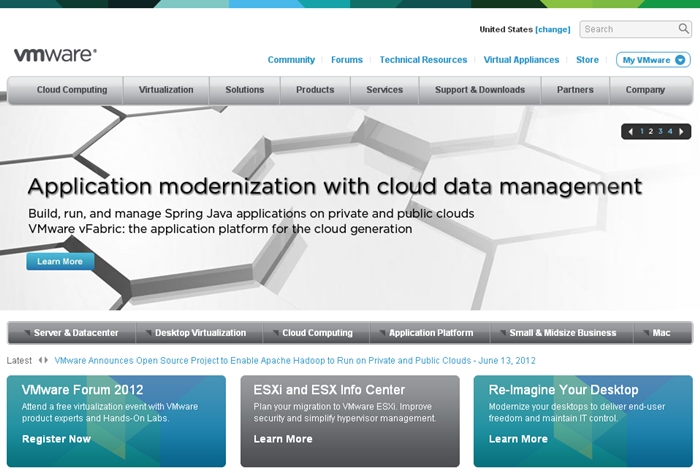The height and width of the screenshot is (473, 700).
Task: Jump to banner slide 4
Action: pyautogui.click(x=670, y=131)
